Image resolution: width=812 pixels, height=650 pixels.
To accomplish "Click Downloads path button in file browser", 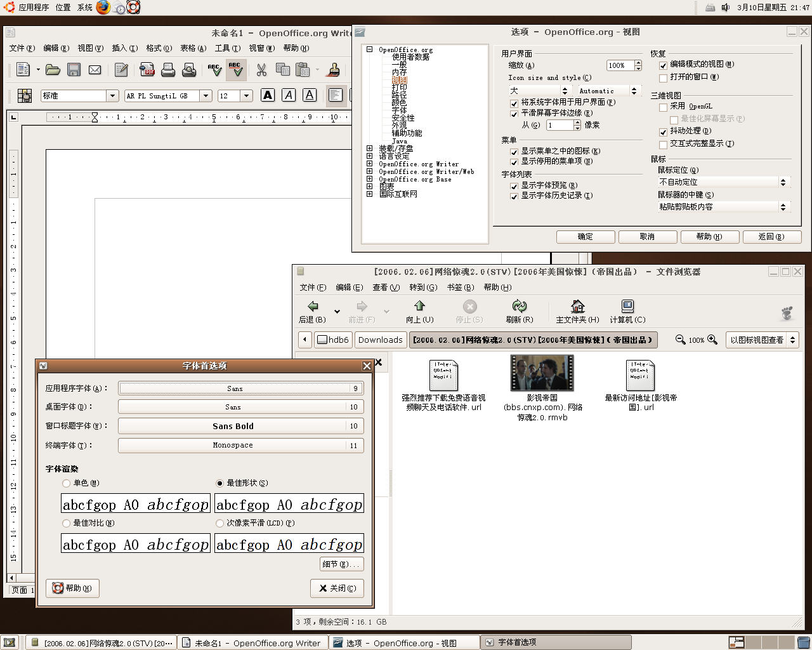I will [380, 340].
